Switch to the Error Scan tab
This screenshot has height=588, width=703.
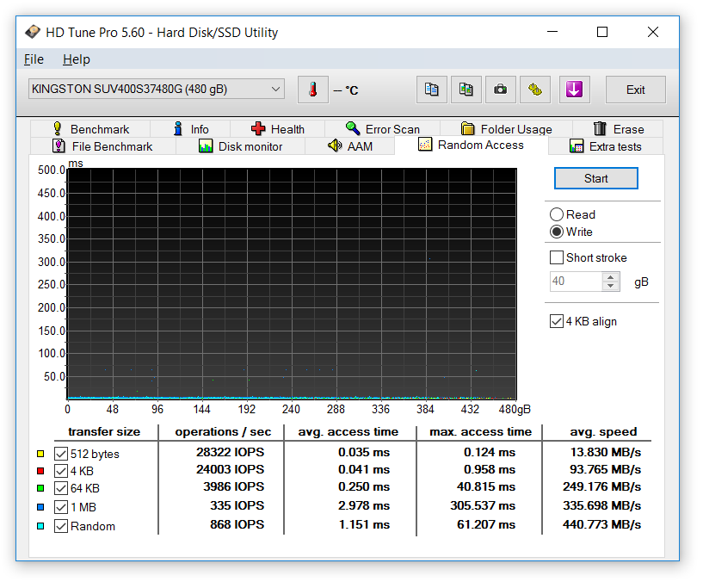click(382, 129)
